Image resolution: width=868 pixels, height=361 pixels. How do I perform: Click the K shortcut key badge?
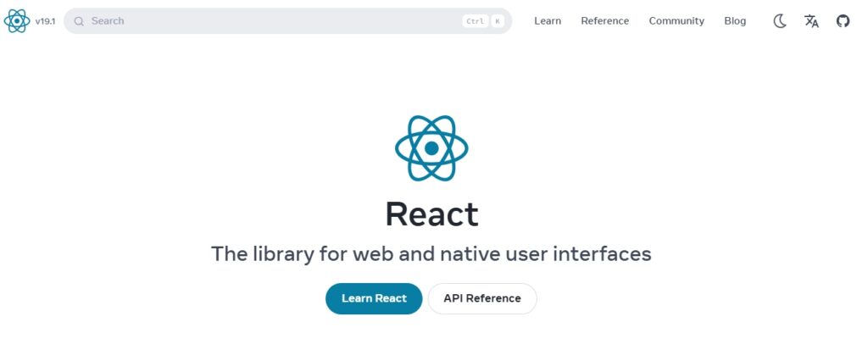pos(497,21)
